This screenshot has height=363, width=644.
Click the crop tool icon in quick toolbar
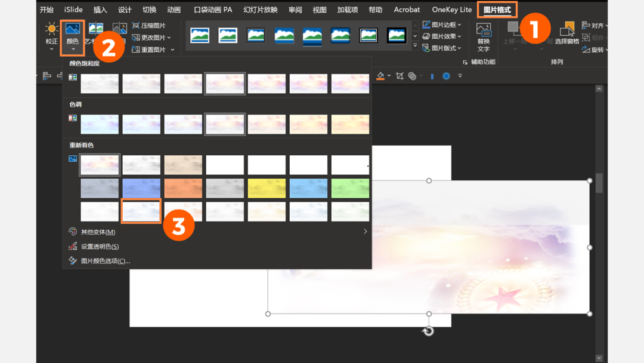point(400,76)
